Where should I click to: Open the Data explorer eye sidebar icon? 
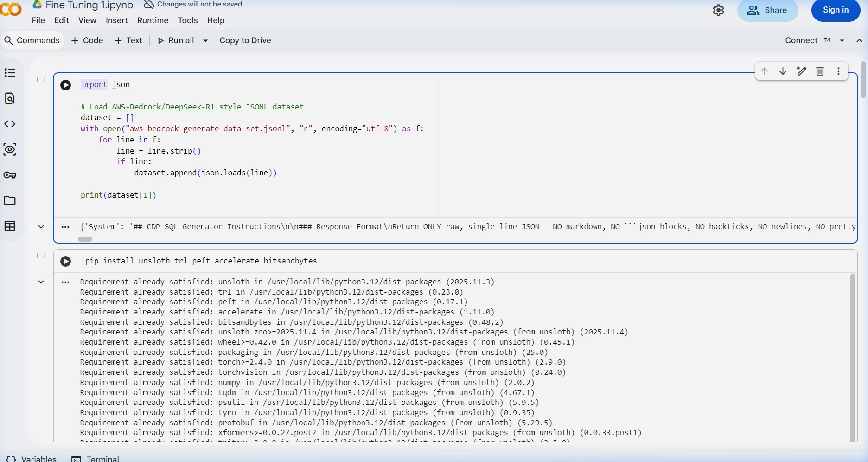click(10, 149)
